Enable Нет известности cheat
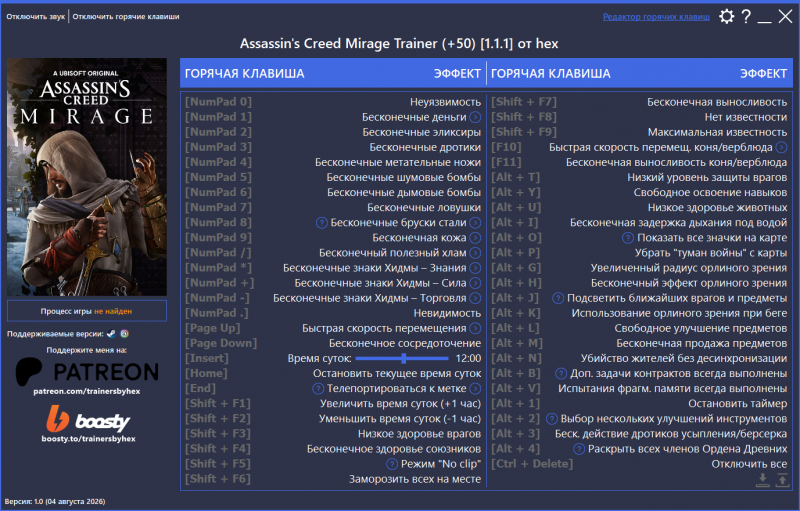 pyautogui.click(x=745, y=117)
